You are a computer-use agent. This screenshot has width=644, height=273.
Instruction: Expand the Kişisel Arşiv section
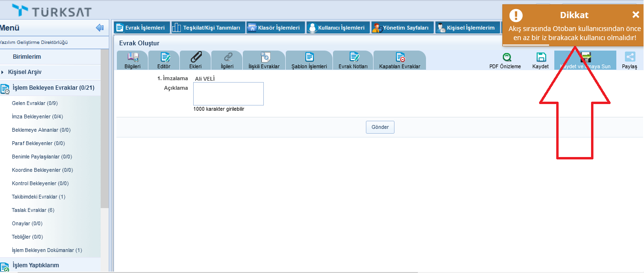pyautogui.click(x=25, y=72)
